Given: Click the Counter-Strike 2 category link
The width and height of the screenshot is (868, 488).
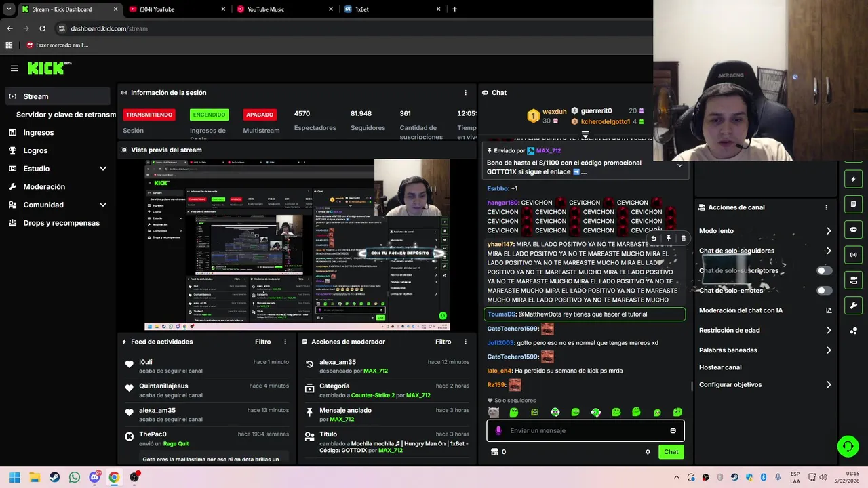Looking at the screenshot, I should tap(372, 395).
